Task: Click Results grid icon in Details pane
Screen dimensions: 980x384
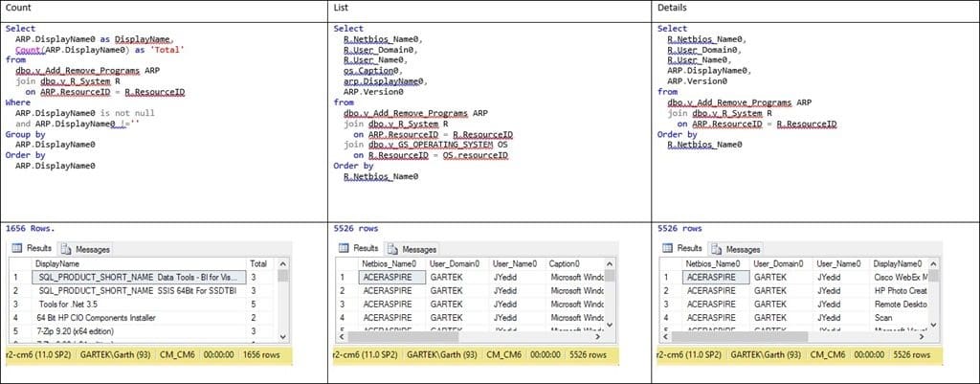Action: tap(668, 248)
